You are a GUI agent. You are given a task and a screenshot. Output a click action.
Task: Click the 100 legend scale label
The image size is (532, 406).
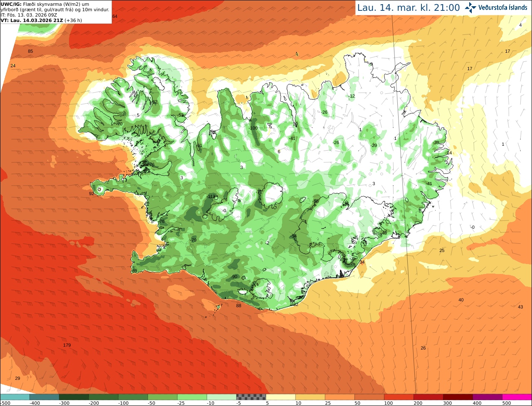tap(388, 403)
